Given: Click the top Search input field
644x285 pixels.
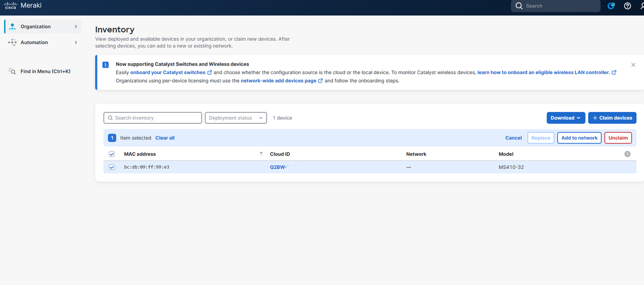Looking at the screenshot, I should click(x=556, y=6).
